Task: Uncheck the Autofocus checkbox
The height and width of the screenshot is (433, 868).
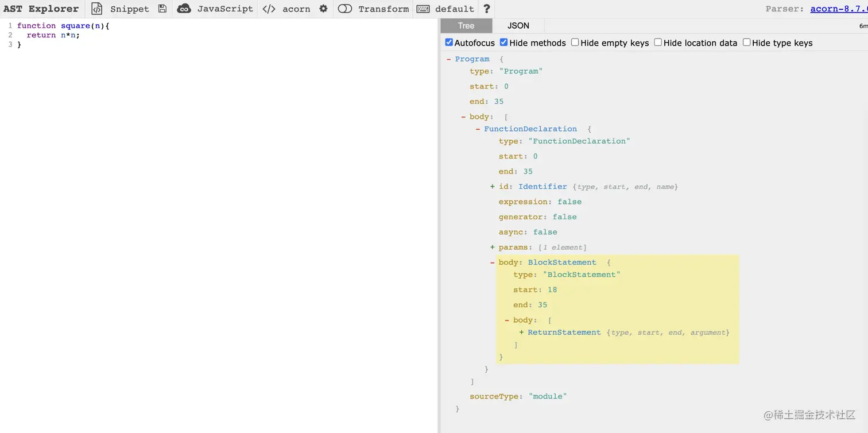Action: tap(449, 42)
